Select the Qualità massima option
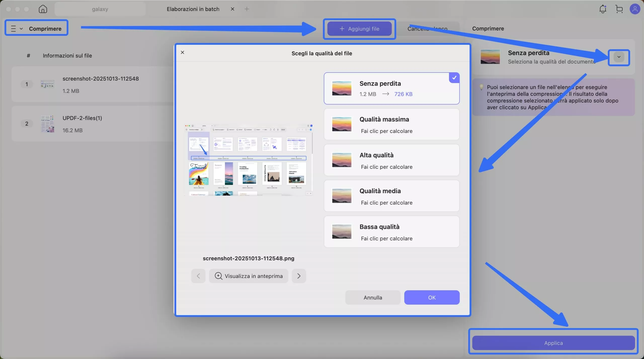The width and height of the screenshot is (644, 359). pyautogui.click(x=391, y=124)
